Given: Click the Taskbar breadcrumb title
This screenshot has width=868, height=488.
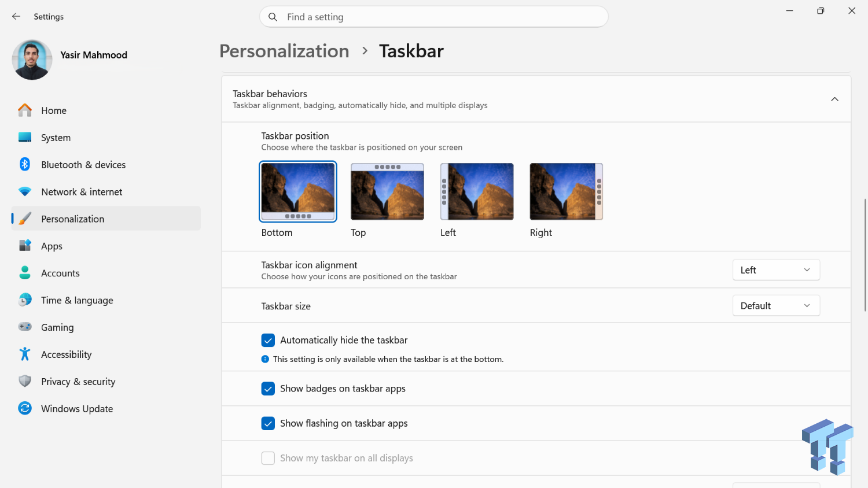Looking at the screenshot, I should [x=411, y=51].
